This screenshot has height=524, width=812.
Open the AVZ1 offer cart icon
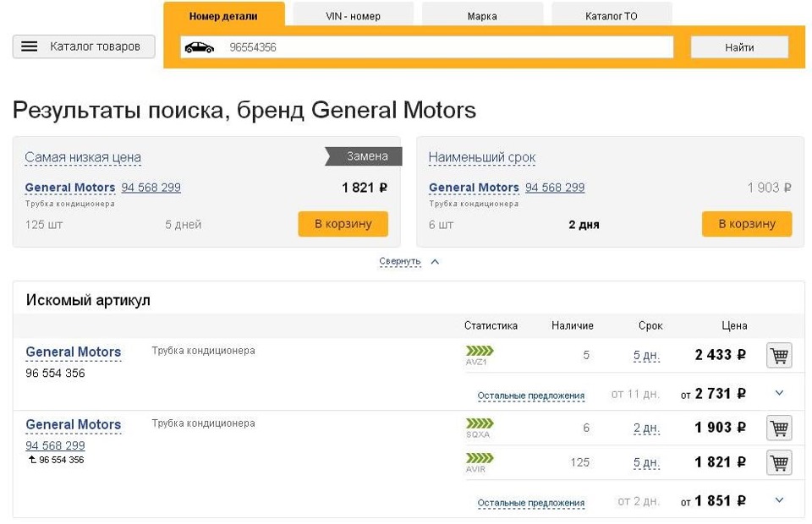779,355
